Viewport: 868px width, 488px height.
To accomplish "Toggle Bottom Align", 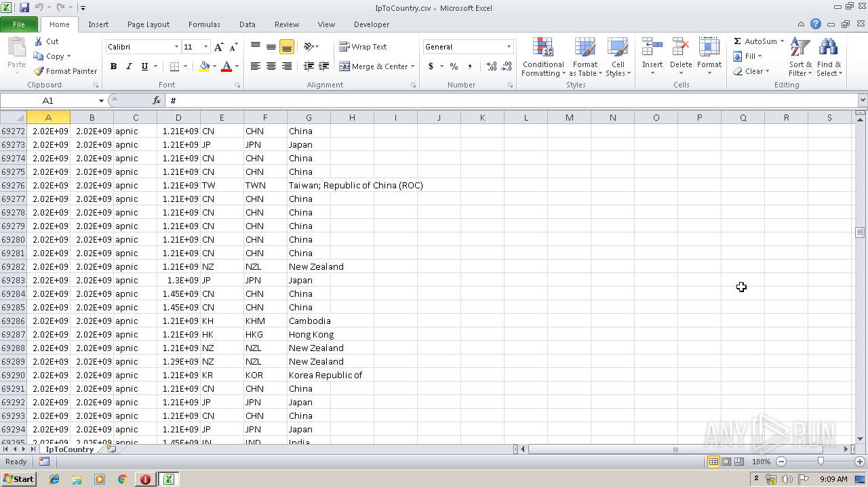I will click(287, 47).
